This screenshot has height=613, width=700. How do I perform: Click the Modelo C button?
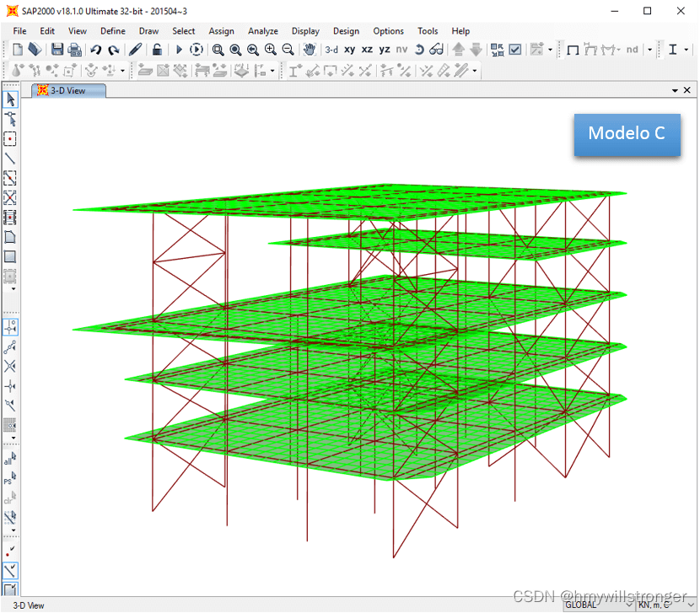627,133
